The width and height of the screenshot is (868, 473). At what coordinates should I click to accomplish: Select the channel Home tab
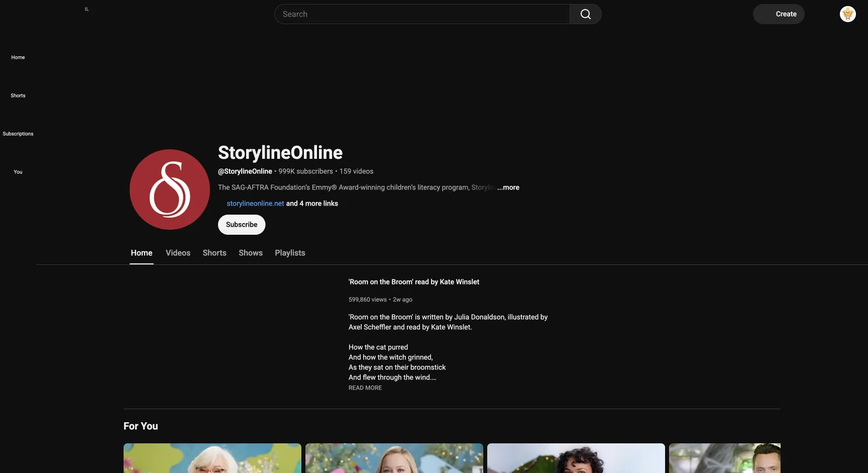point(142,253)
